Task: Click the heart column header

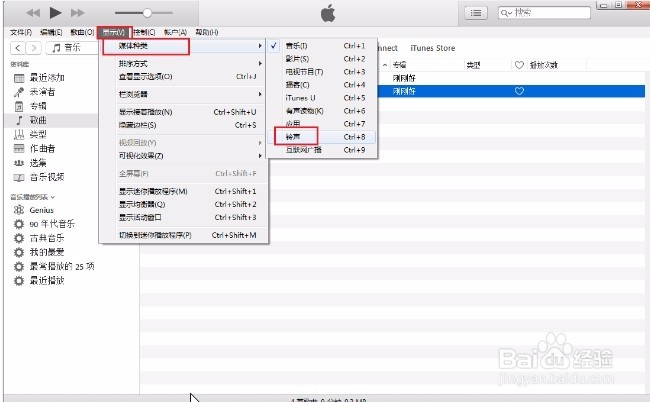Action: 519,65
